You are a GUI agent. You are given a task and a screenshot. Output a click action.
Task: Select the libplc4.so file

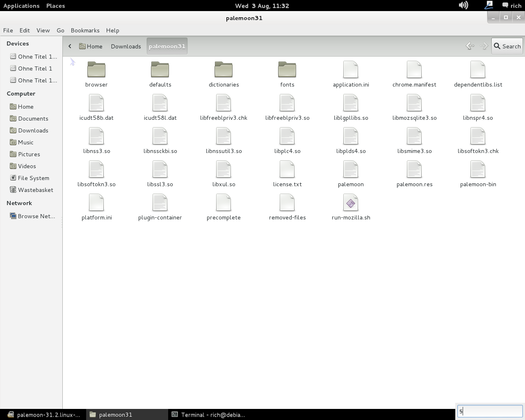287,141
